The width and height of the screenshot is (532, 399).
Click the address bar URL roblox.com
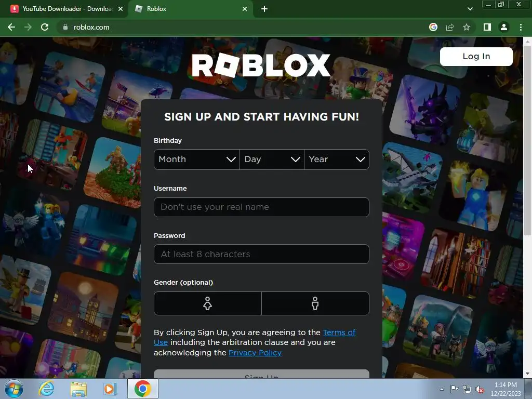click(91, 27)
